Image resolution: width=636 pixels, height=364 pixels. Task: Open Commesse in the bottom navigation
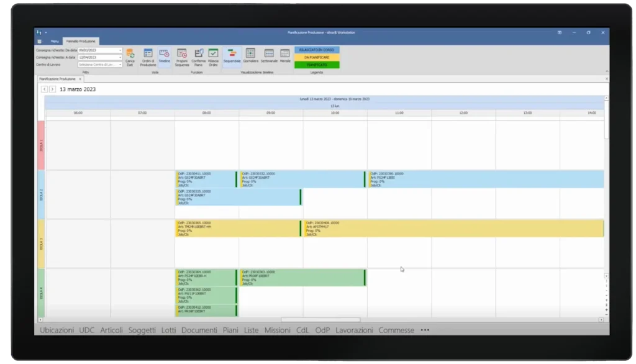point(396,330)
